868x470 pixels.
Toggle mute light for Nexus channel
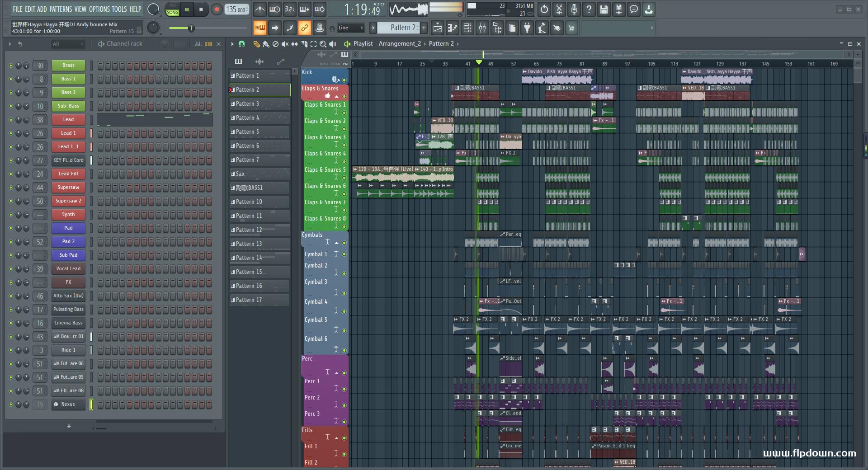click(x=11, y=404)
